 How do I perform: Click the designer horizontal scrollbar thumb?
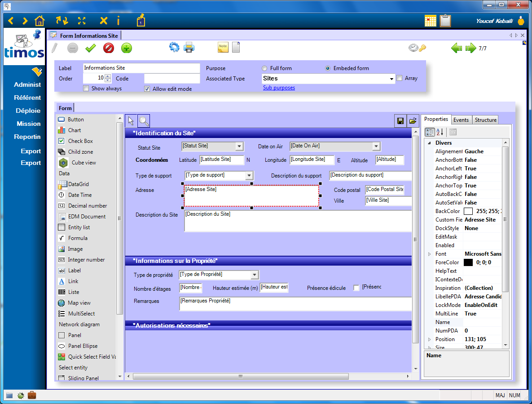coord(241,376)
